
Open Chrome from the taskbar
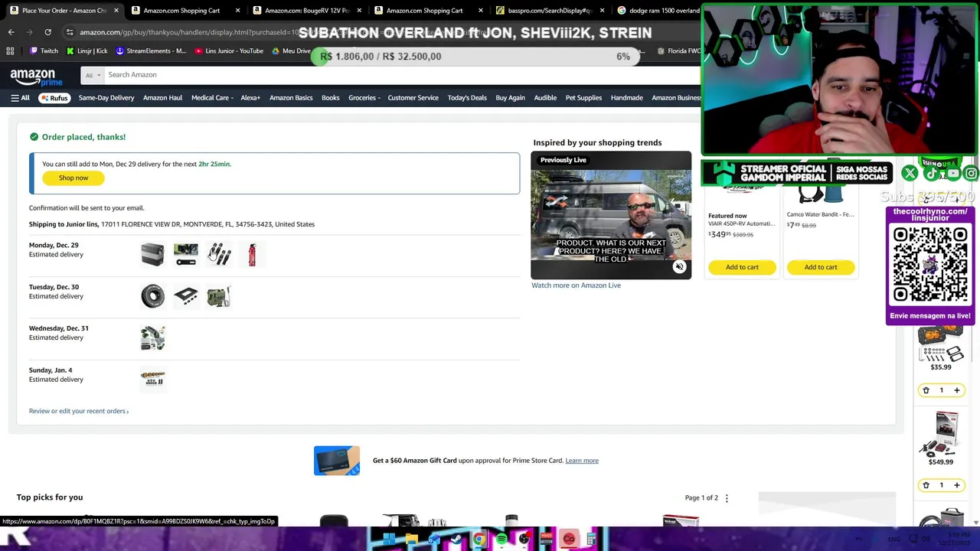pyautogui.click(x=479, y=540)
